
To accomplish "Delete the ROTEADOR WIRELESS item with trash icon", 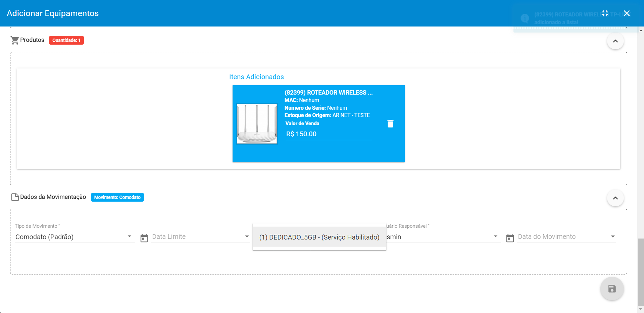I will tap(390, 124).
